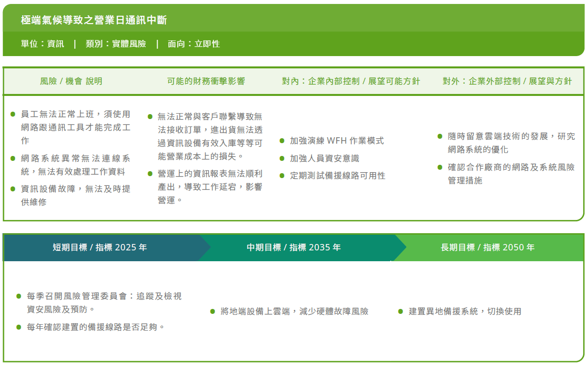Select the 對外：企業外部控制 column header
Viewport: 588px width, 366px height.
pos(507,81)
